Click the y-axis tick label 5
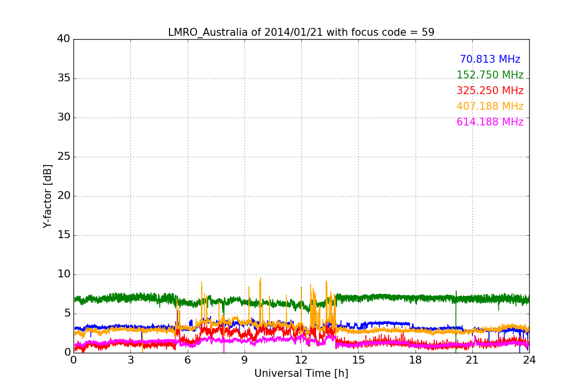Screen dimensions: 588x392 click(x=67, y=314)
